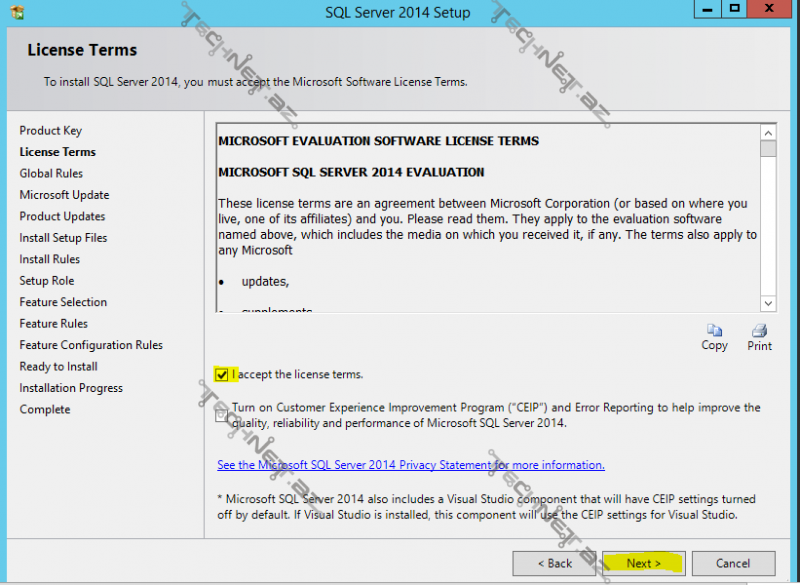Open the SQL Server 2014 Privacy Statement link
The height and width of the screenshot is (585, 800).
[x=411, y=465]
